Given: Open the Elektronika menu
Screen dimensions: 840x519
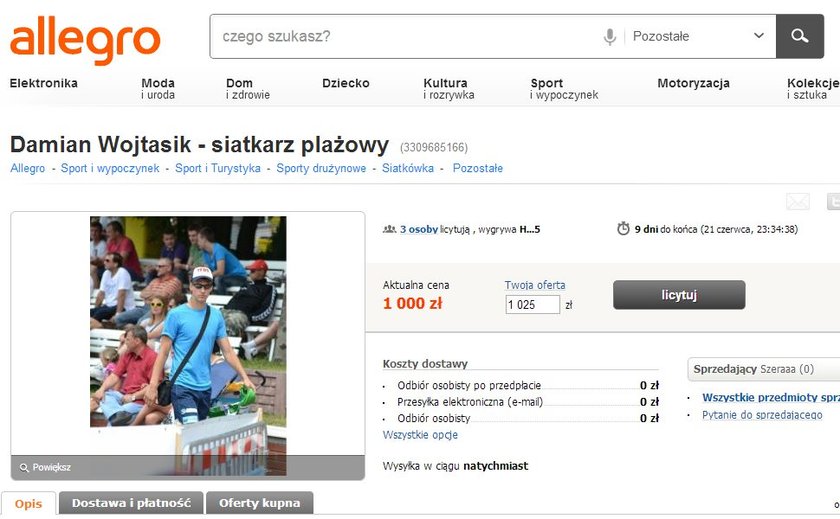Looking at the screenshot, I should tap(43, 83).
